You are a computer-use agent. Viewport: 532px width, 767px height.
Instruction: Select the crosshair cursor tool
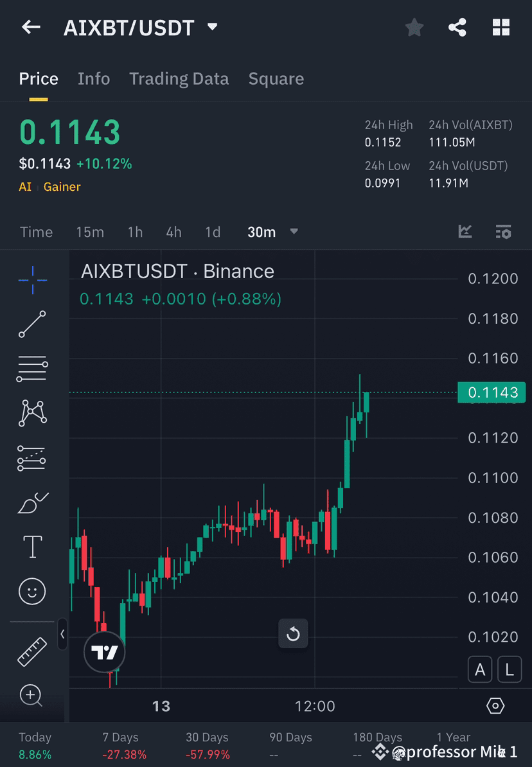pyautogui.click(x=32, y=279)
